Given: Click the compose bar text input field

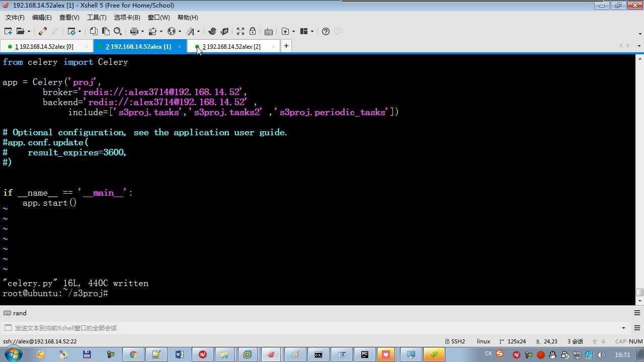Looking at the screenshot, I should coord(317,328).
